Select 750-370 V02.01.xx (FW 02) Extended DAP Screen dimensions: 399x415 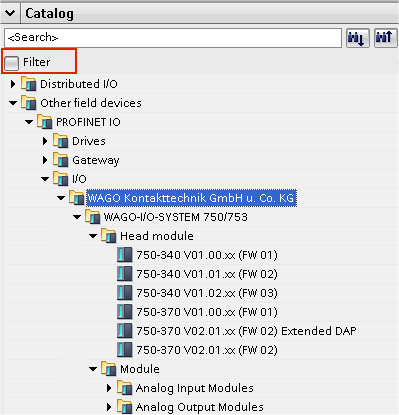246,331
